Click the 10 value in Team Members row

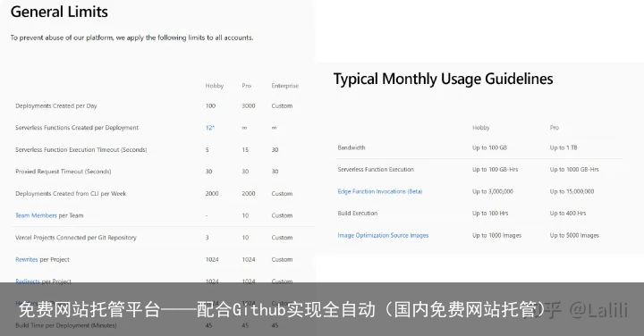coord(245,215)
